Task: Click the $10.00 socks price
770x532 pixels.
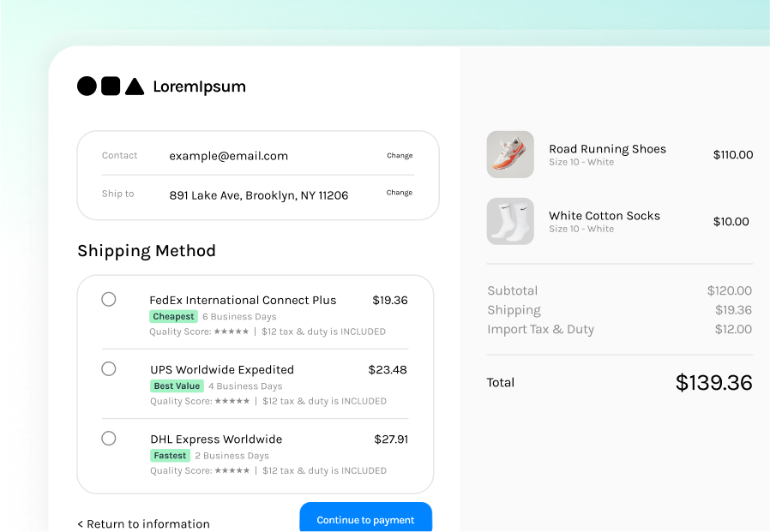Action: (x=731, y=221)
